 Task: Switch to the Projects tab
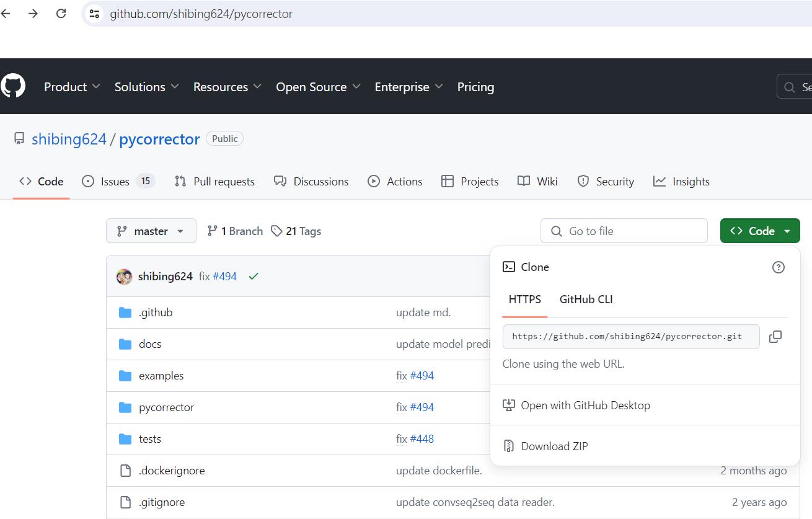coord(470,181)
